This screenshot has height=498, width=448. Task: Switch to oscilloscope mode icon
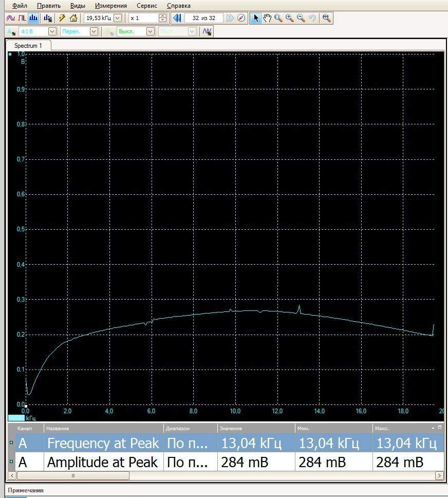click(11, 18)
